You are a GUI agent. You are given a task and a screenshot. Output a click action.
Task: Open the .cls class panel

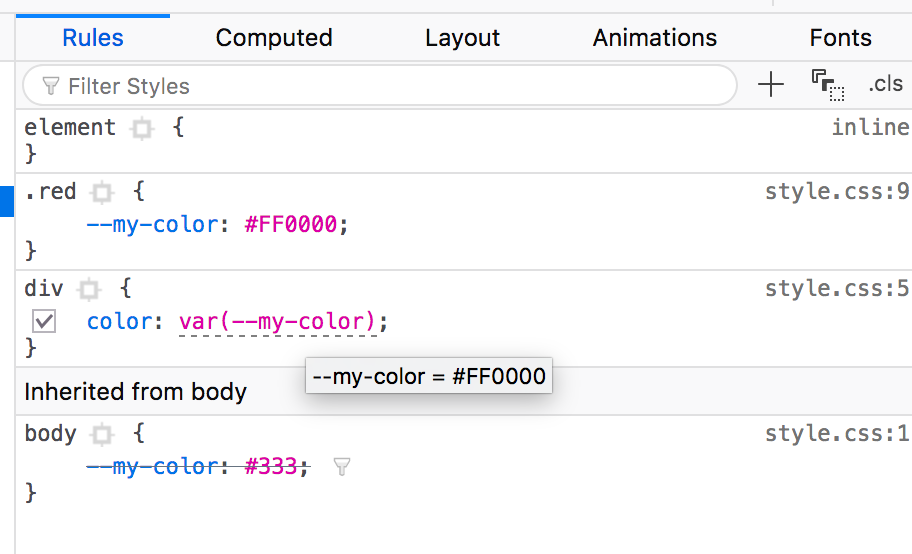885,84
